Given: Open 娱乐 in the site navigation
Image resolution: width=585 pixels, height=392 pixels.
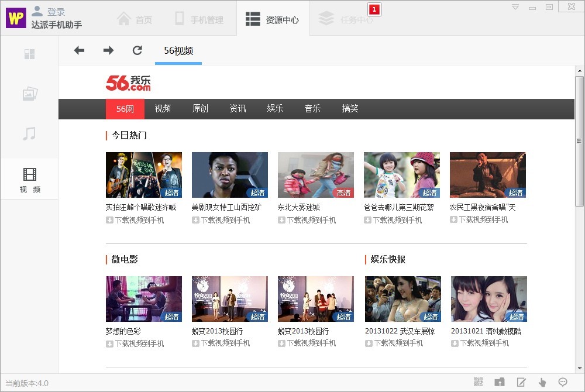Looking at the screenshot, I should coord(275,109).
